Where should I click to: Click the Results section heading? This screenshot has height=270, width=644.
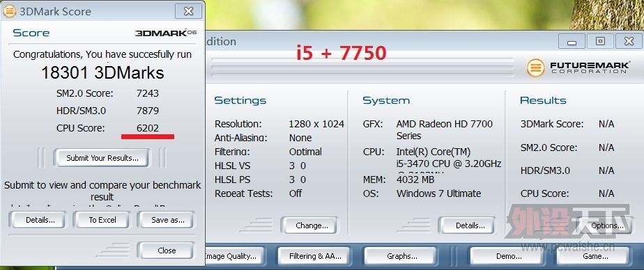(543, 100)
